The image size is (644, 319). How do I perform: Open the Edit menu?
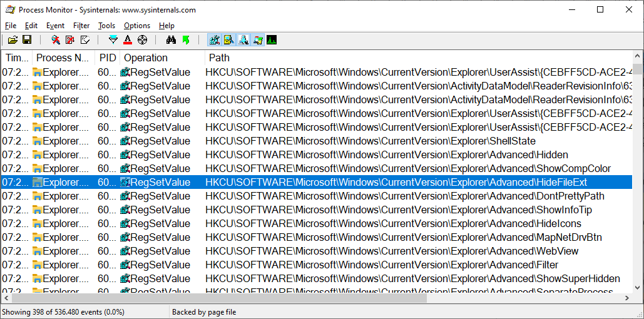point(31,26)
